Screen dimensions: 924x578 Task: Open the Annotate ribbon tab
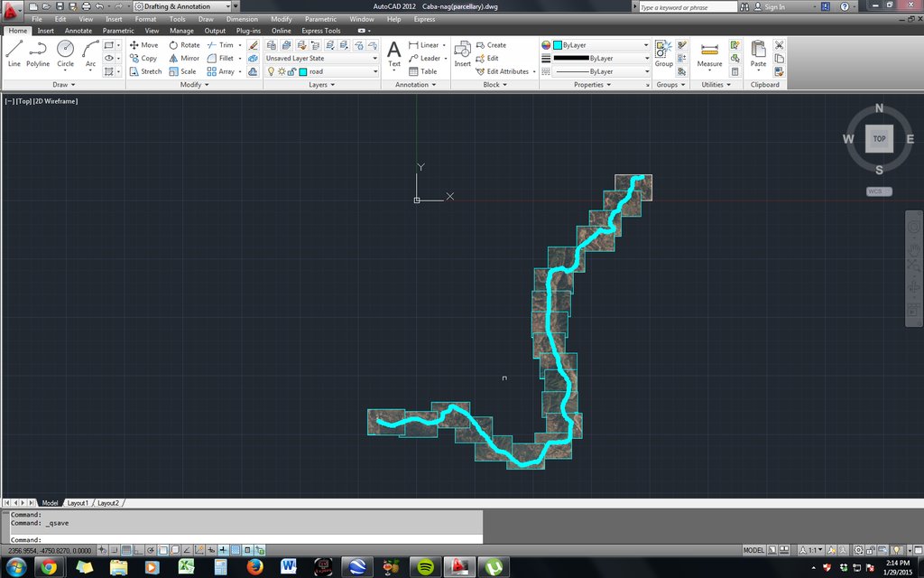click(78, 31)
